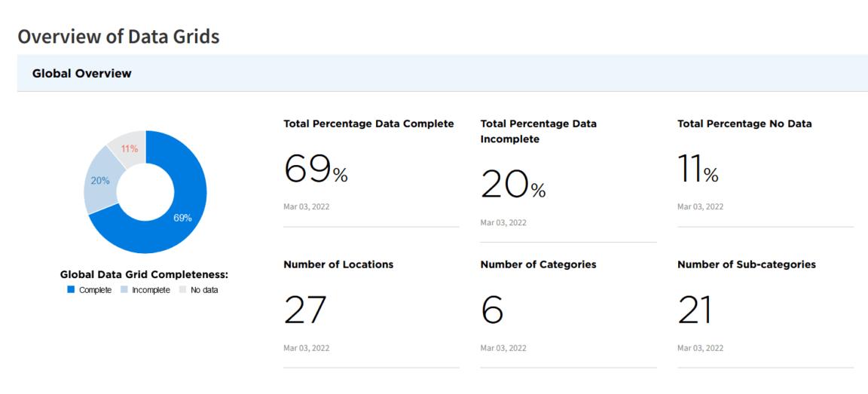Select the Number of Sub-categories title
Screen dimensions: 868x394
tap(746, 264)
